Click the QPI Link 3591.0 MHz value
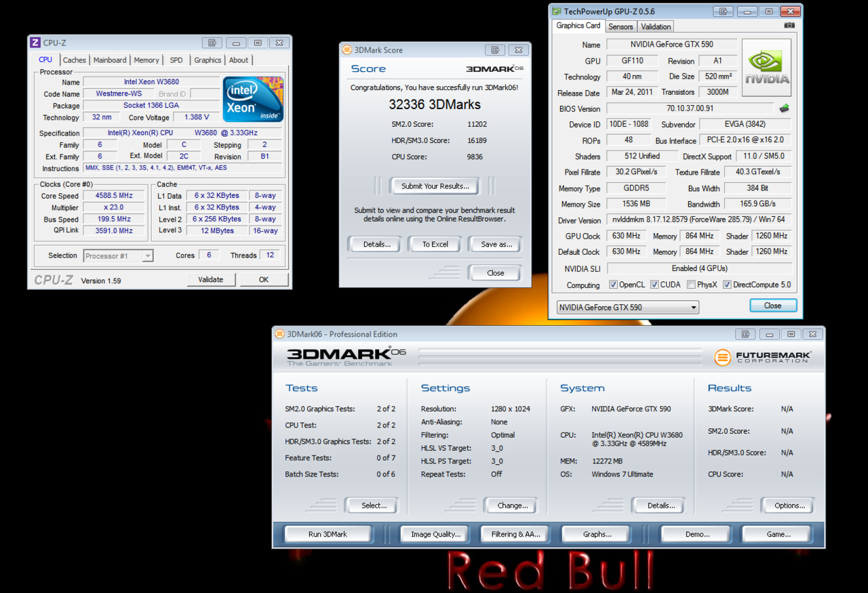868x593 pixels. 113,230
